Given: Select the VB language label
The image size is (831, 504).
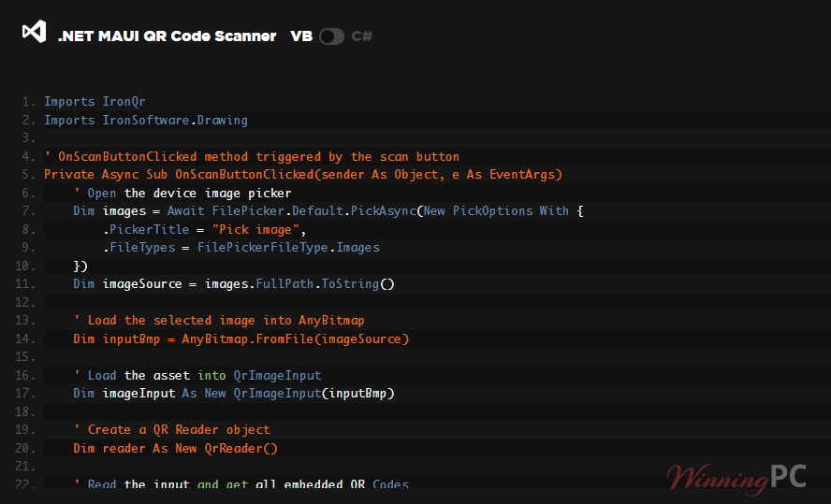Looking at the screenshot, I should [x=301, y=36].
